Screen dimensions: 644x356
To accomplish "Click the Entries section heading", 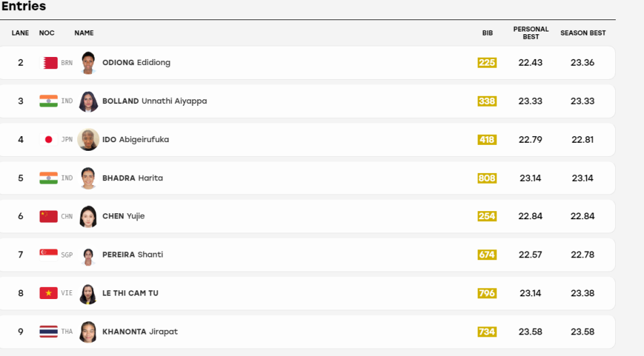I will (x=23, y=6).
